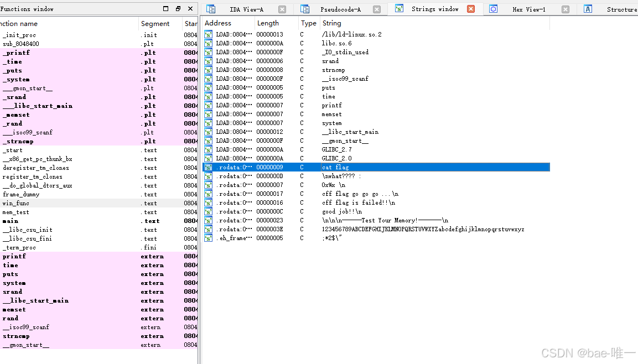Viewport: 638px width, 364px height.
Task: Click the document icon on Pseudocode-A tab
Action: click(305, 8)
